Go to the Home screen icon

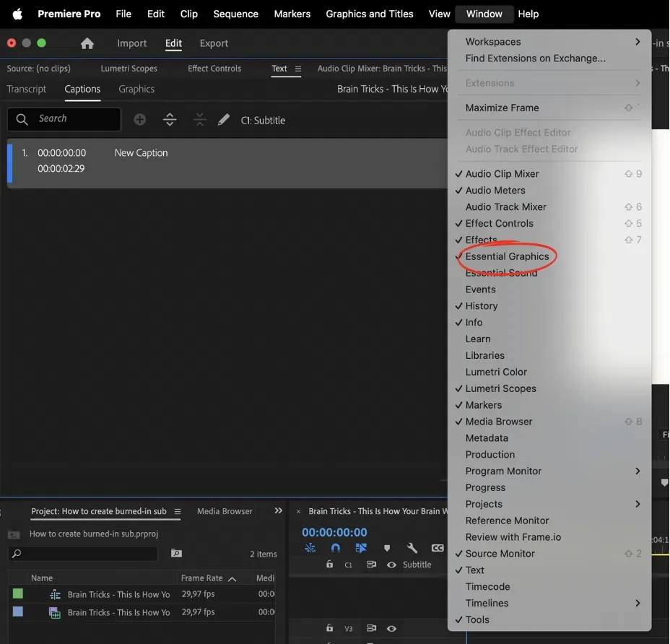point(87,43)
